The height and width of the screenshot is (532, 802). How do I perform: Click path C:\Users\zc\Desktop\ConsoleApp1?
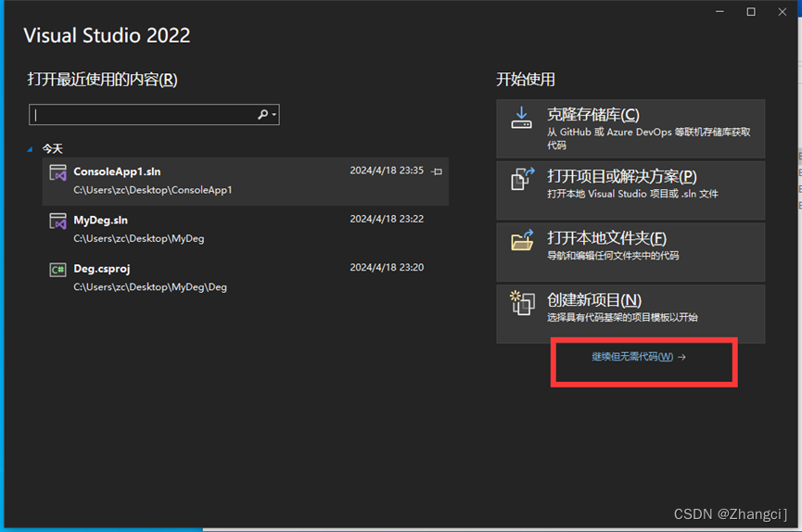[x=153, y=190]
